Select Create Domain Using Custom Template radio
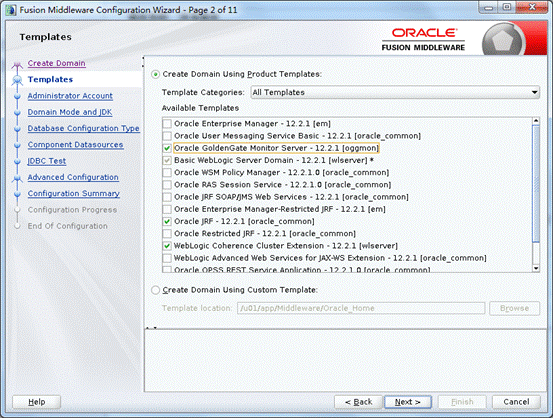553x418 pixels. point(156,290)
